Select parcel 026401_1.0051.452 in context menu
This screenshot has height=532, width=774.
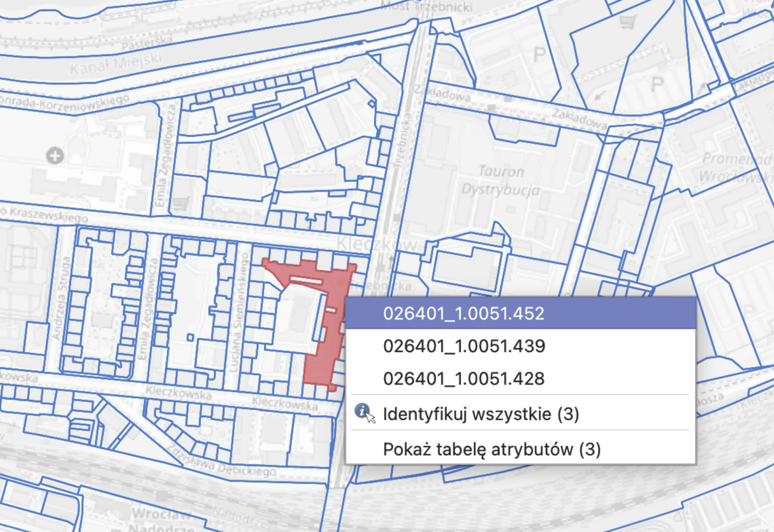point(521,313)
